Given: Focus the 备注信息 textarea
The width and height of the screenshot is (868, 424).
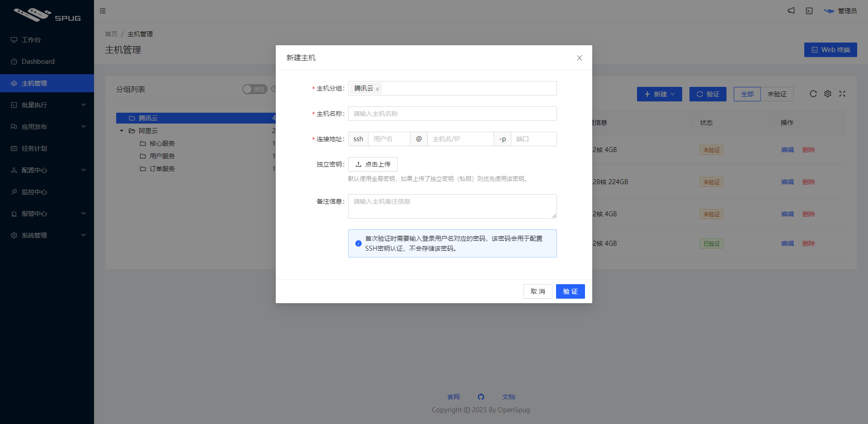Looking at the screenshot, I should pos(453,206).
